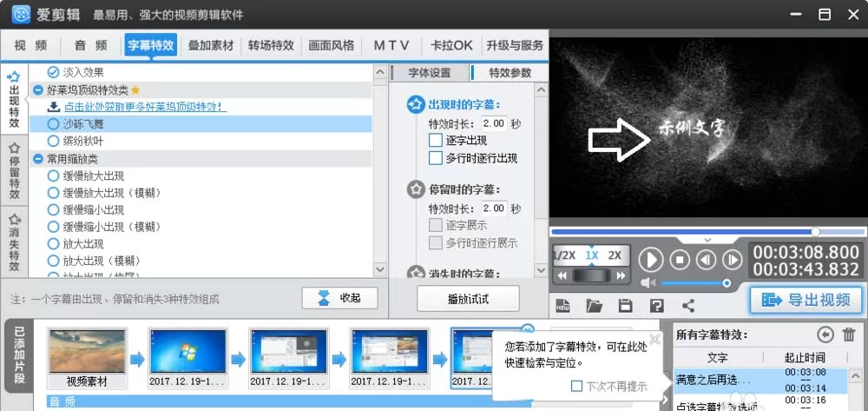Open help with the question mark icon
Viewport: 868px width, 411px height.
pyautogui.click(x=656, y=305)
